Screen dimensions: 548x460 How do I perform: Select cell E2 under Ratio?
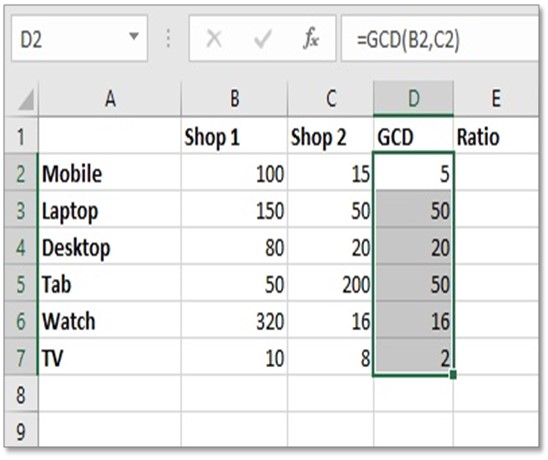click(x=496, y=172)
